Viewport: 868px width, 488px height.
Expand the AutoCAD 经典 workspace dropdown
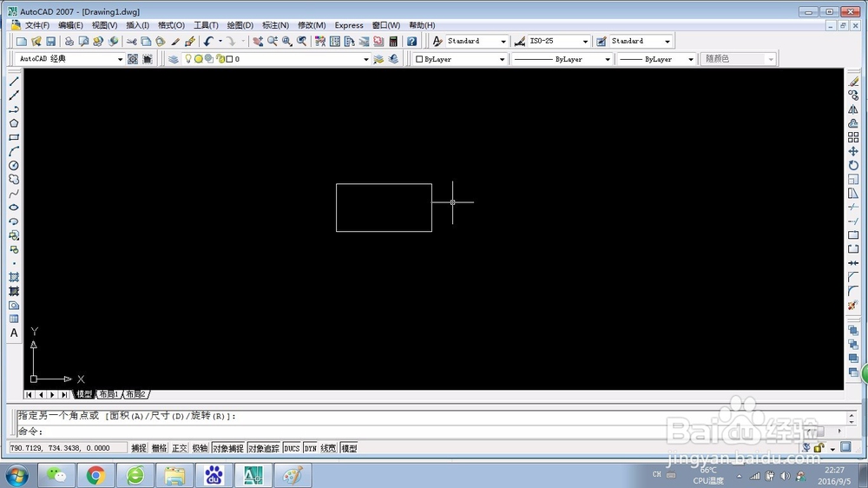coord(120,59)
